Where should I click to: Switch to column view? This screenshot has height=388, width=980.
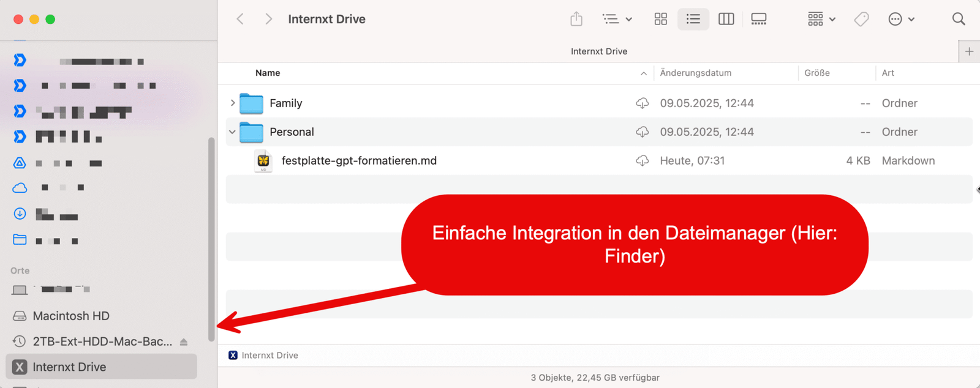pos(726,19)
